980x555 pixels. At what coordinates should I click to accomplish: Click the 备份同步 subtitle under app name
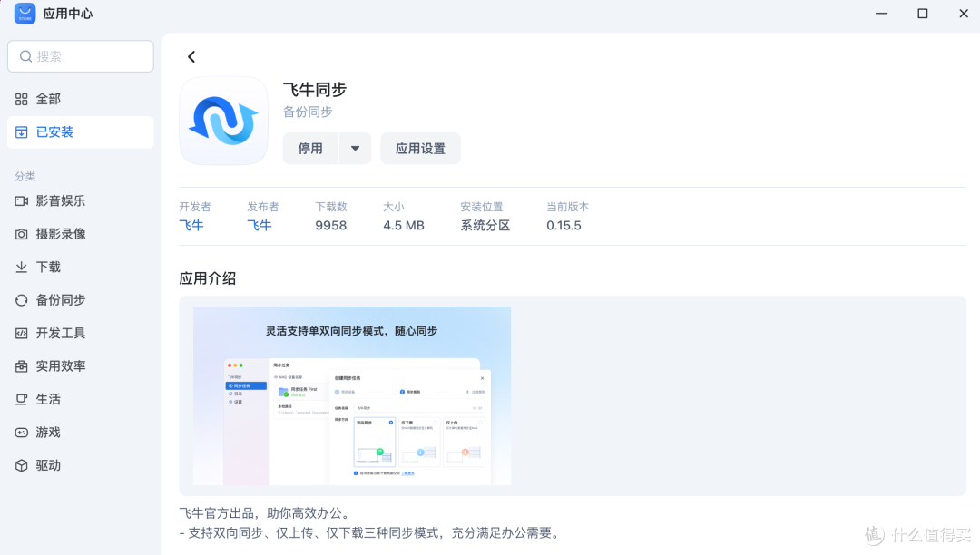point(308,112)
